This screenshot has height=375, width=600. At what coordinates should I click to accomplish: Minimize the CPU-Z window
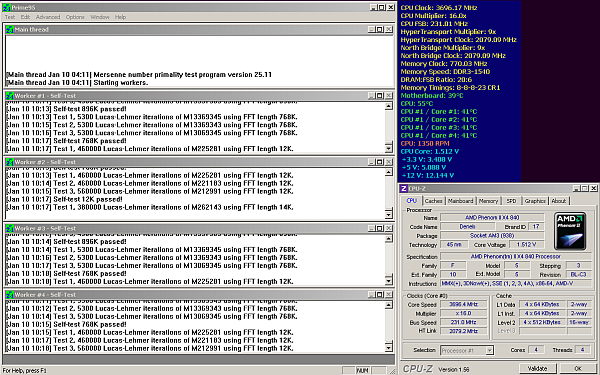[576, 188]
